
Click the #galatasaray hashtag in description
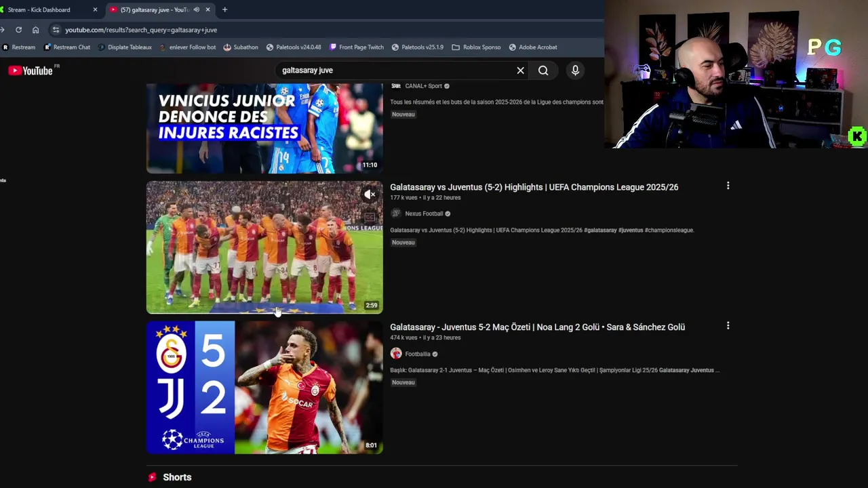tap(600, 230)
